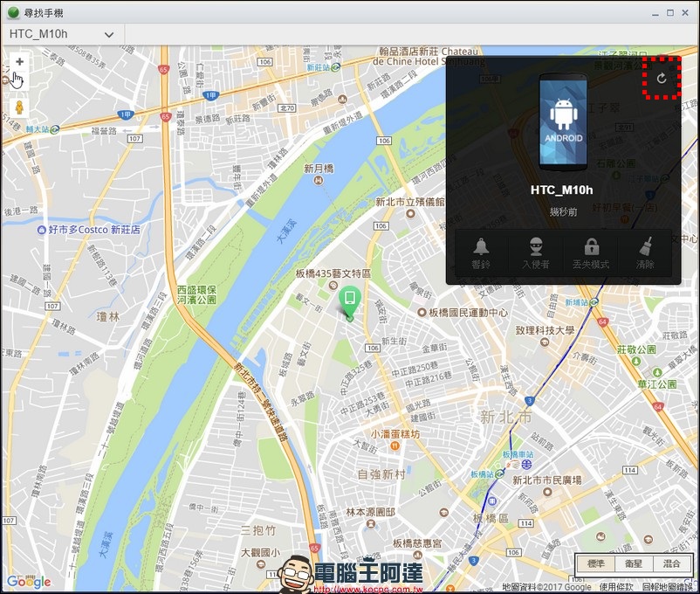Enable lost mode (丟失模式) lock icon

point(591,253)
